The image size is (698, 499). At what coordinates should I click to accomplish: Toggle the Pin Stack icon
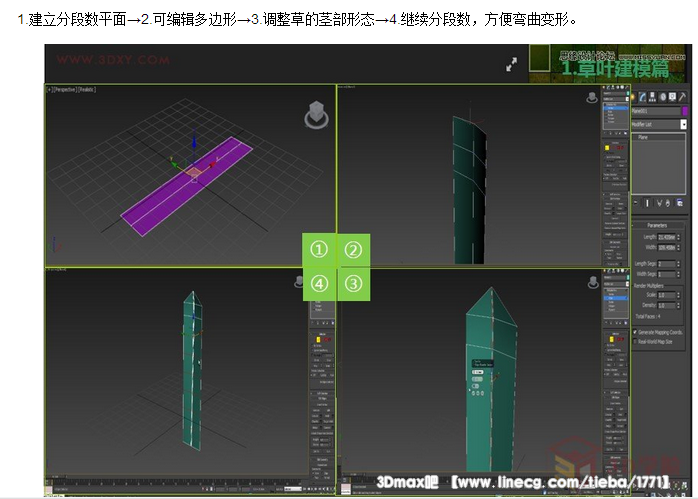[x=636, y=203]
